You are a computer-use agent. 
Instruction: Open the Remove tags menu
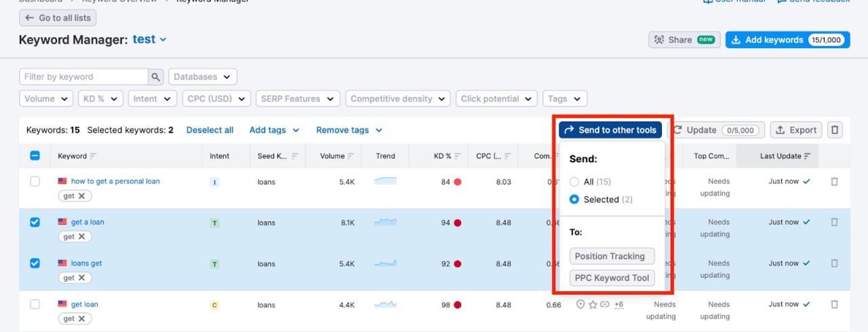click(349, 130)
